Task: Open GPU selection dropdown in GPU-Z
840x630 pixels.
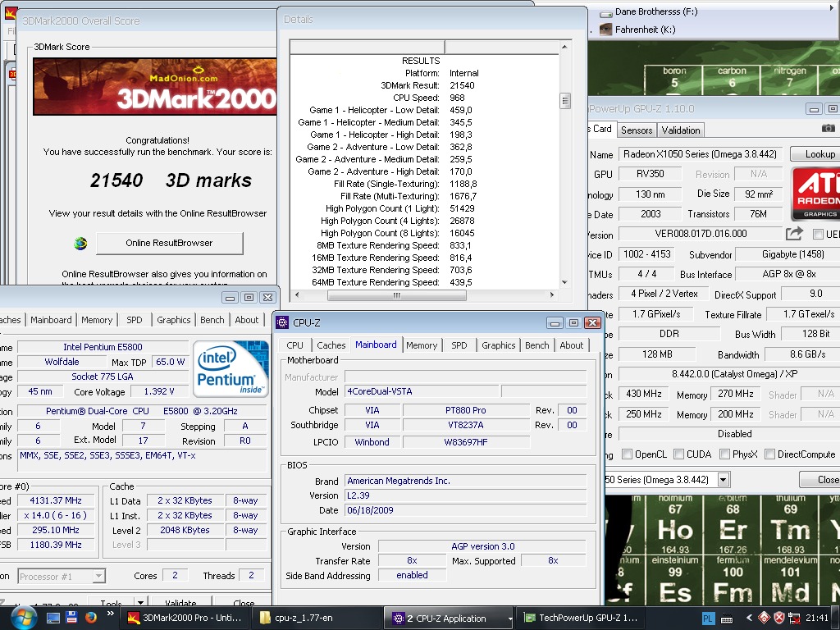Action: pyautogui.click(x=724, y=479)
